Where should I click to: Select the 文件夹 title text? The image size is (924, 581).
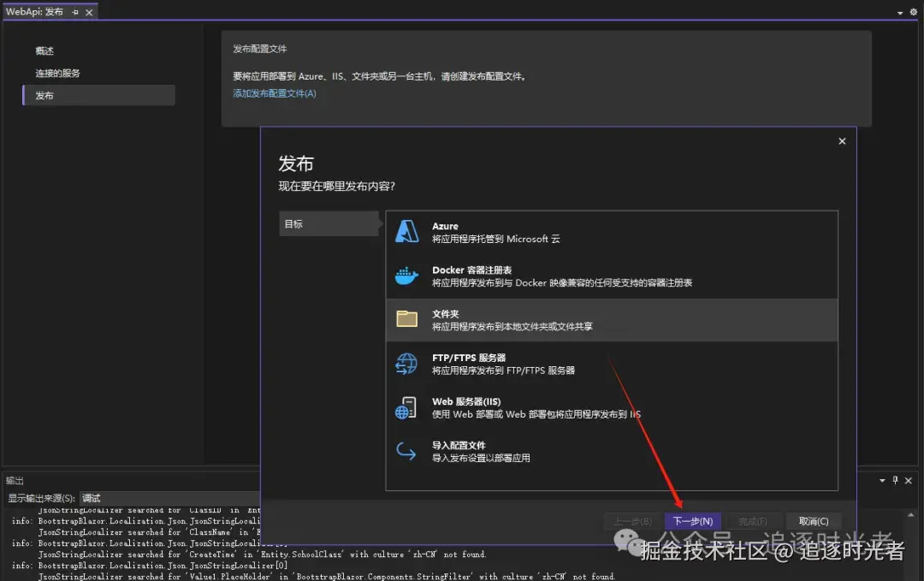446,314
